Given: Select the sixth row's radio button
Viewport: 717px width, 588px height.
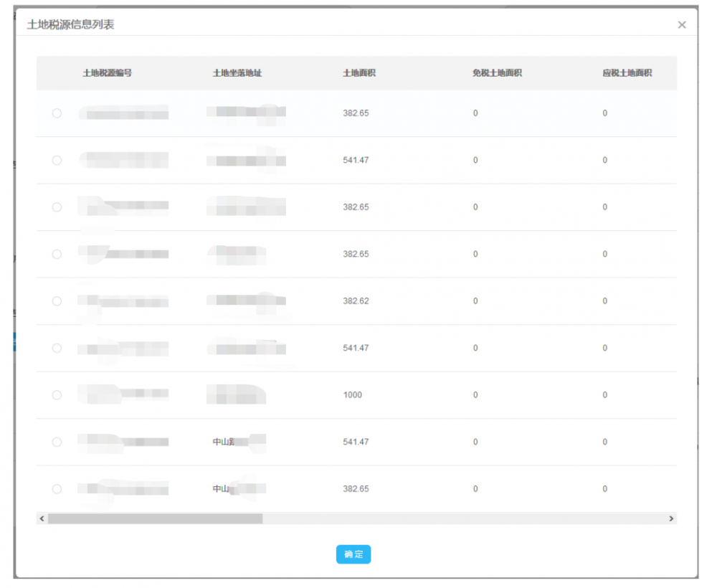Looking at the screenshot, I should pyautogui.click(x=57, y=348).
